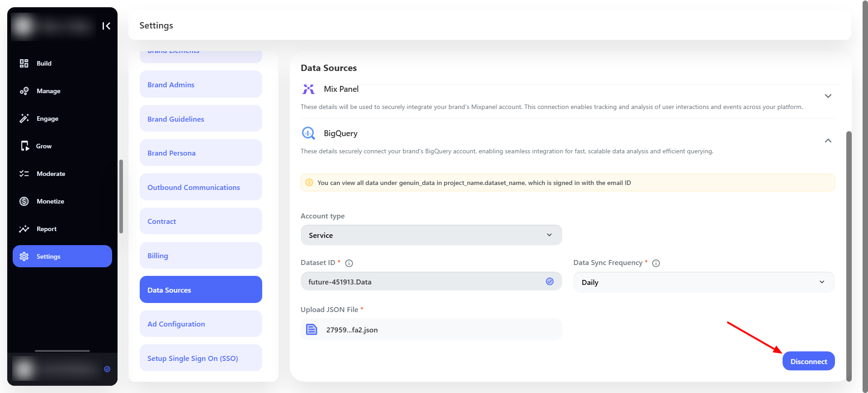Collapse the BigQuery section chevron
868x393 pixels.
pos(828,141)
